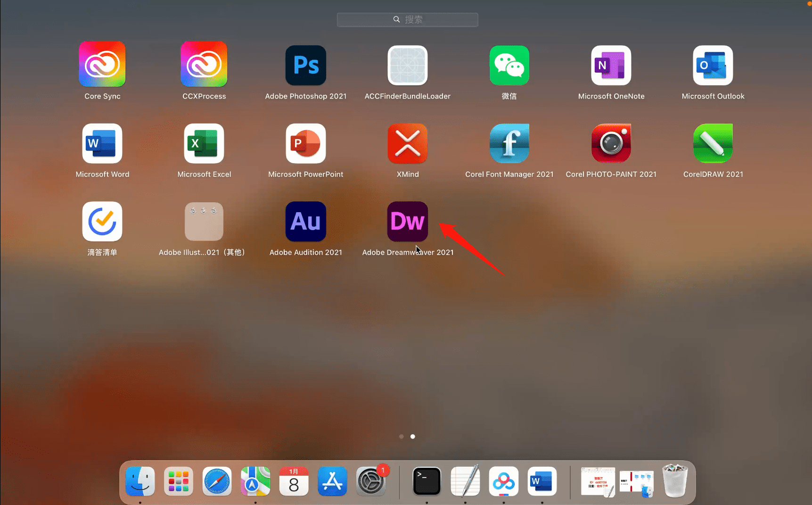This screenshot has height=505, width=812.
Task: Launch Microsoft Excel
Action: pos(204,143)
